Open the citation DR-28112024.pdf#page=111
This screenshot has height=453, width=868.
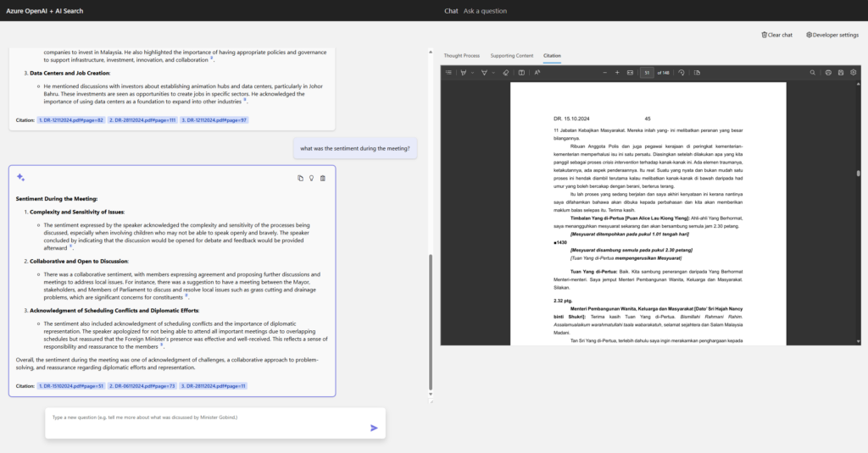pyautogui.click(x=142, y=120)
